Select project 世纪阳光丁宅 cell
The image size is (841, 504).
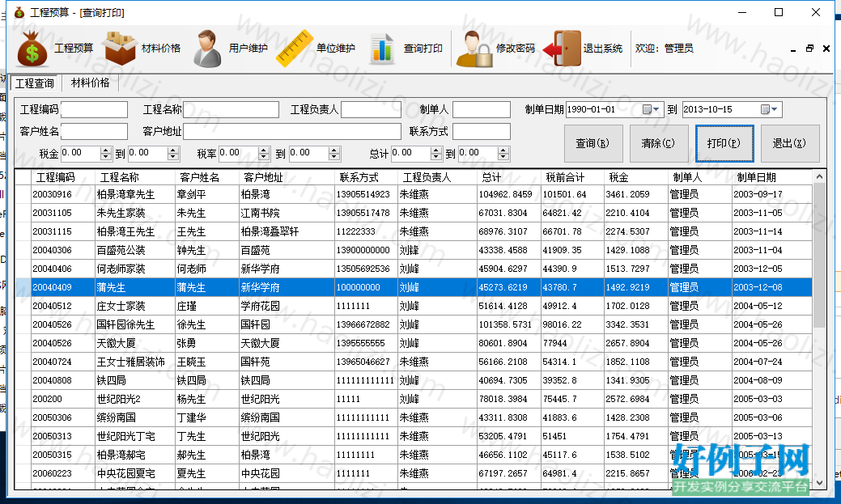[135, 436]
